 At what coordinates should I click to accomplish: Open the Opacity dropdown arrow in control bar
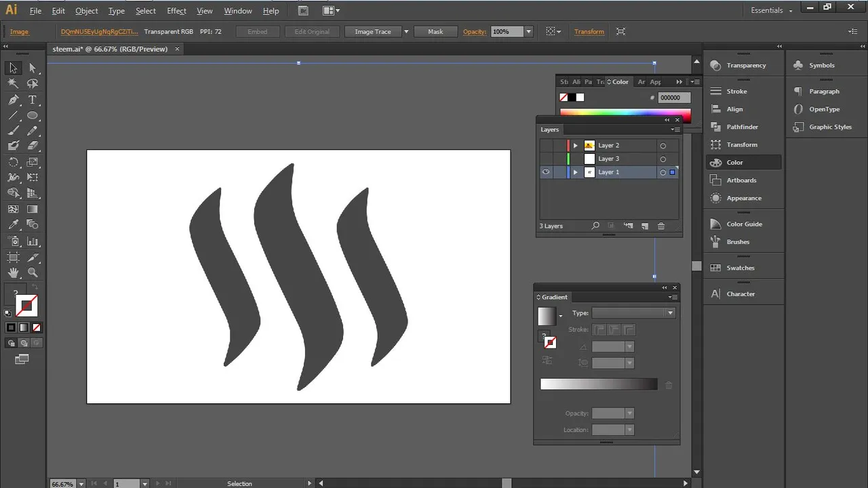tap(529, 32)
